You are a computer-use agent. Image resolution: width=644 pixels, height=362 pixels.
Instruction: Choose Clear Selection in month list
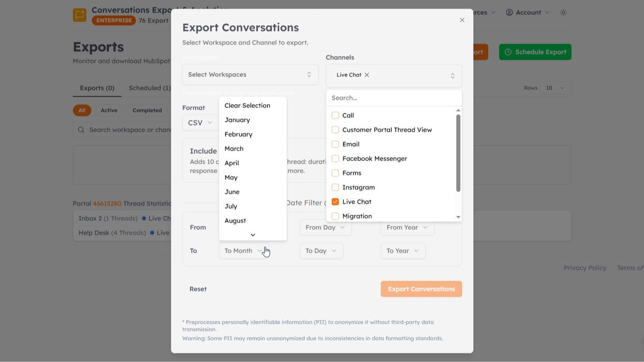(x=252, y=106)
